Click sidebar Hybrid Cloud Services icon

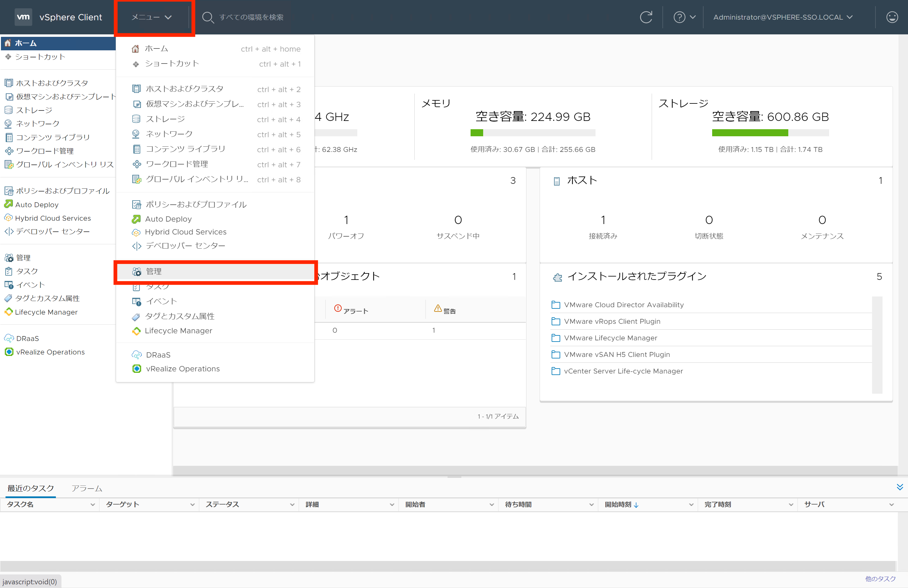(x=9, y=218)
